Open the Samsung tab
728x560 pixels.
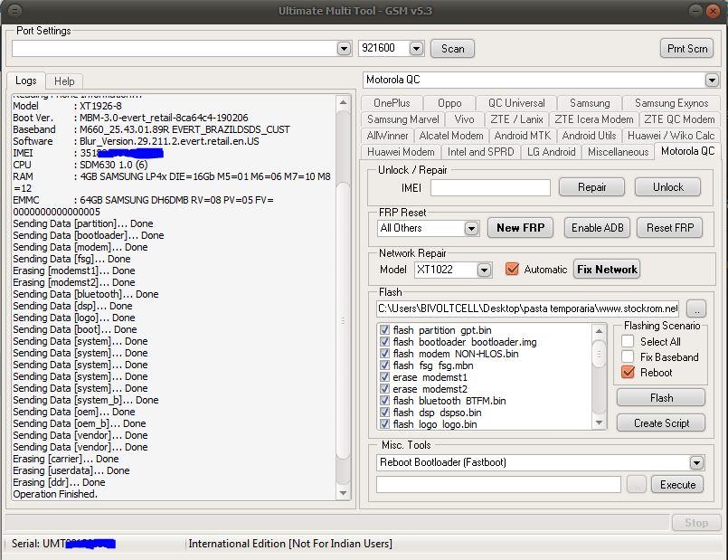point(590,103)
